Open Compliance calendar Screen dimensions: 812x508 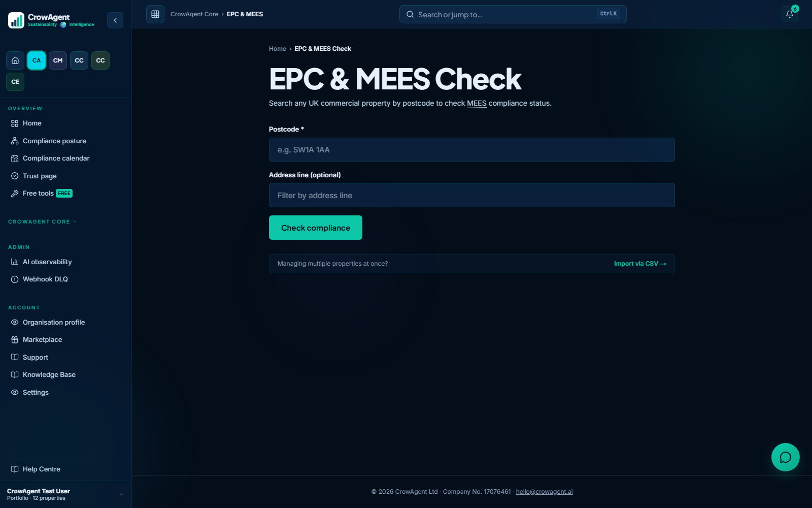pyautogui.click(x=65, y=158)
